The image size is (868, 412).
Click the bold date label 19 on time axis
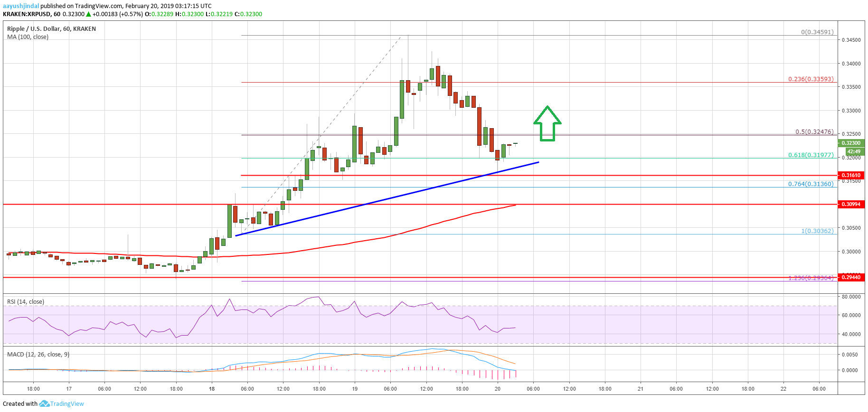coord(355,389)
